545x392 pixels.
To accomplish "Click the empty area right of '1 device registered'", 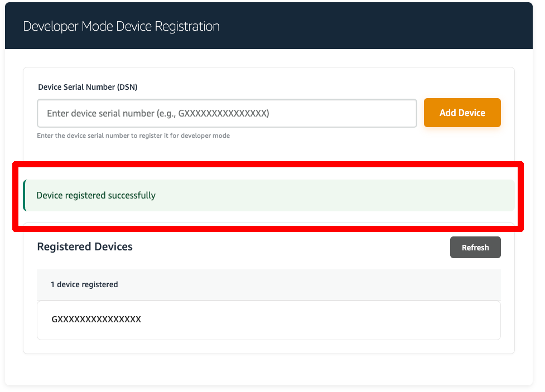I will pyautogui.click(x=312, y=284).
